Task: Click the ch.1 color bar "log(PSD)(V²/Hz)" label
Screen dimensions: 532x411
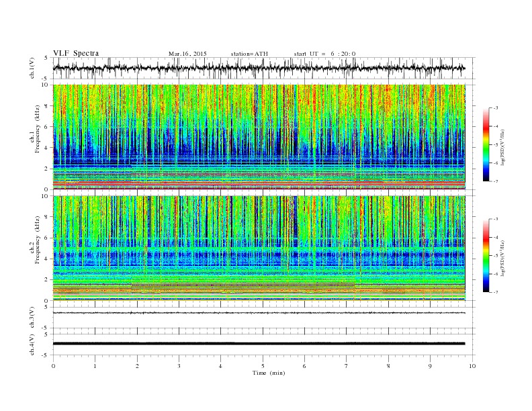Action: click(x=504, y=148)
